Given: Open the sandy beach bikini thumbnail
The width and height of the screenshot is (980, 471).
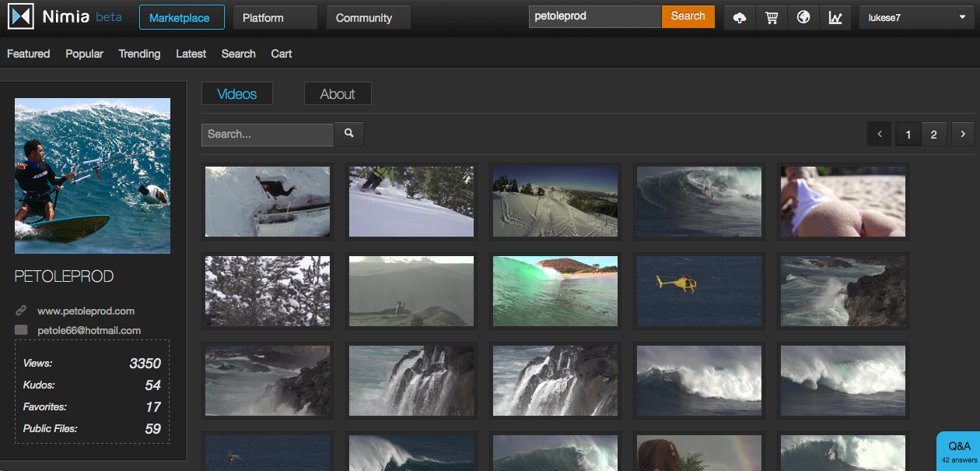Looking at the screenshot, I should click(x=843, y=202).
